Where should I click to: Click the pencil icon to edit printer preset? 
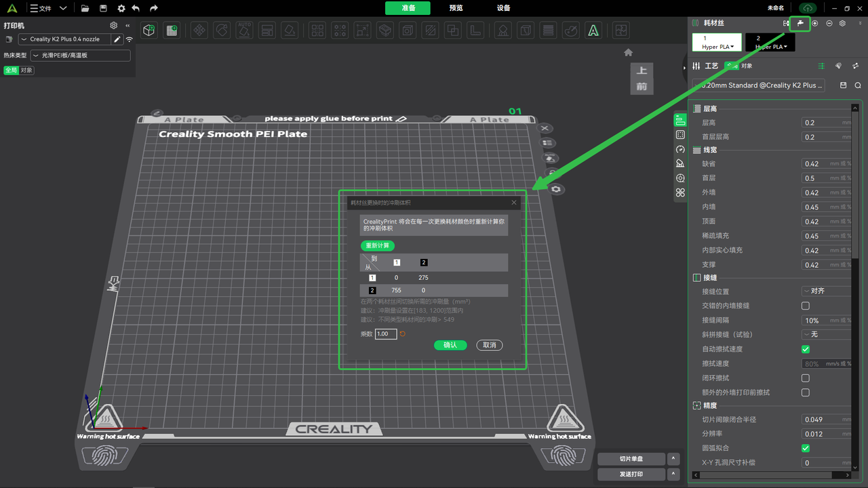pos(117,39)
